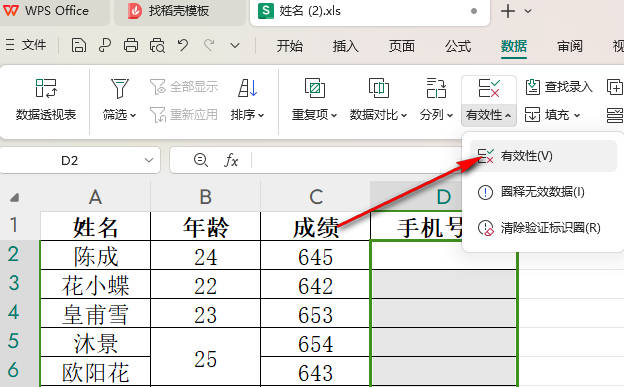Redo the last undone action
The width and height of the screenshot is (624, 387).
click(x=209, y=45)
